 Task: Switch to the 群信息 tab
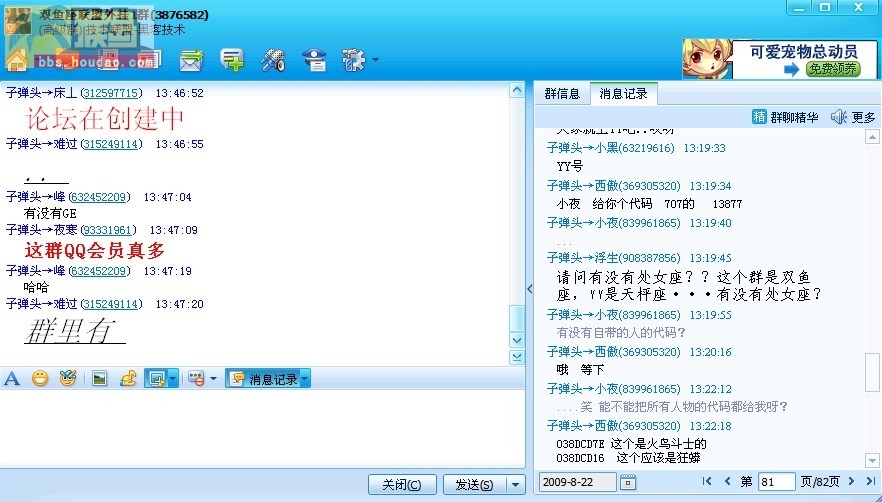click(x=562, y=93)
